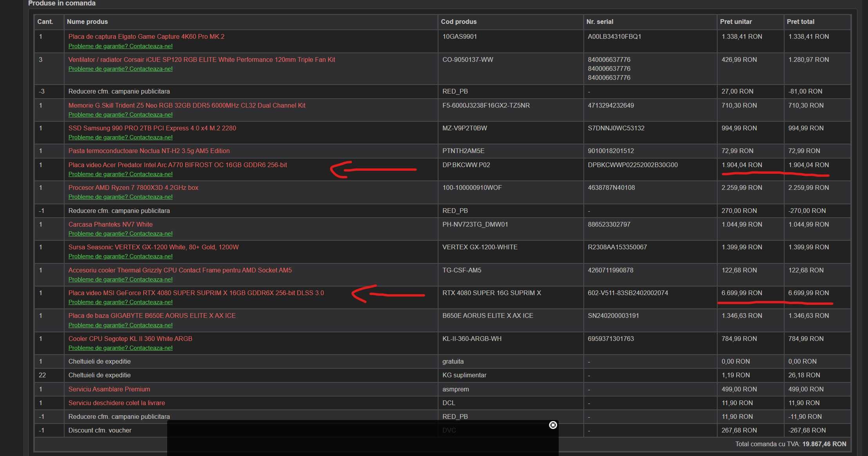Open Placa de captura Elgato Game Capture product link
Image resolution: width=868 pixels, height=456 pixels.
click(146, 37)
